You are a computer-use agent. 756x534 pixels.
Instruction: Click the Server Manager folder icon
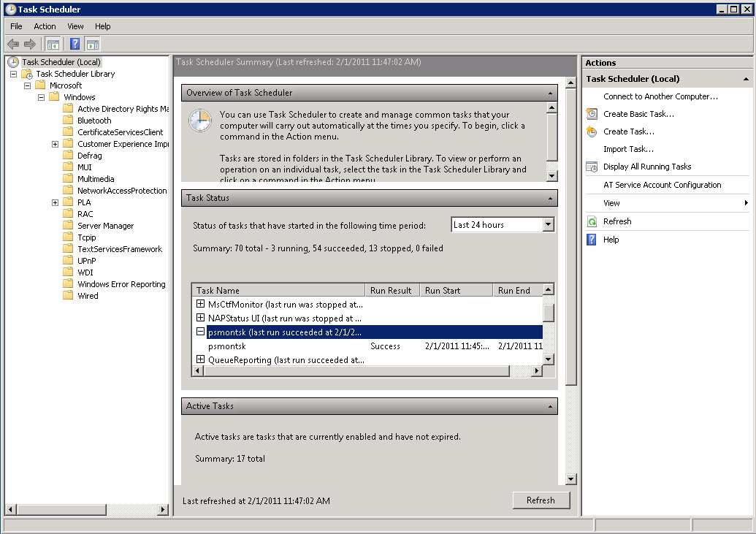pyautogui.click(x=69, y=225)
